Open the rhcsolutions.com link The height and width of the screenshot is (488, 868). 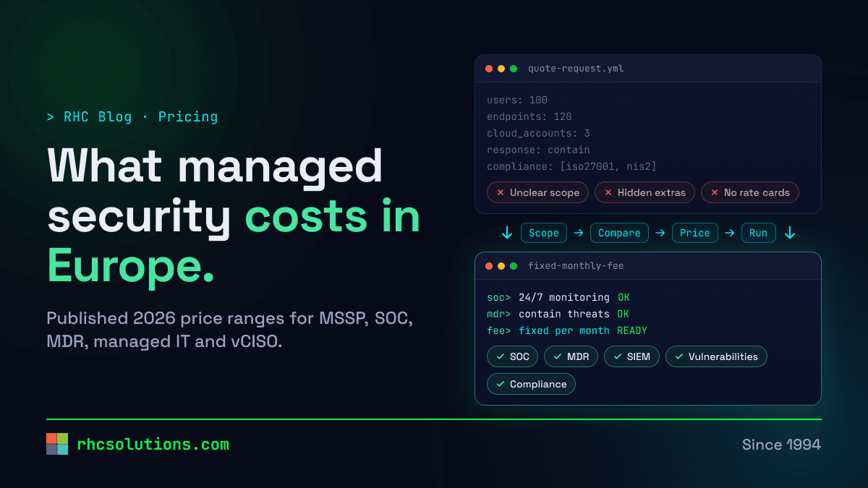tap(153, 445)
